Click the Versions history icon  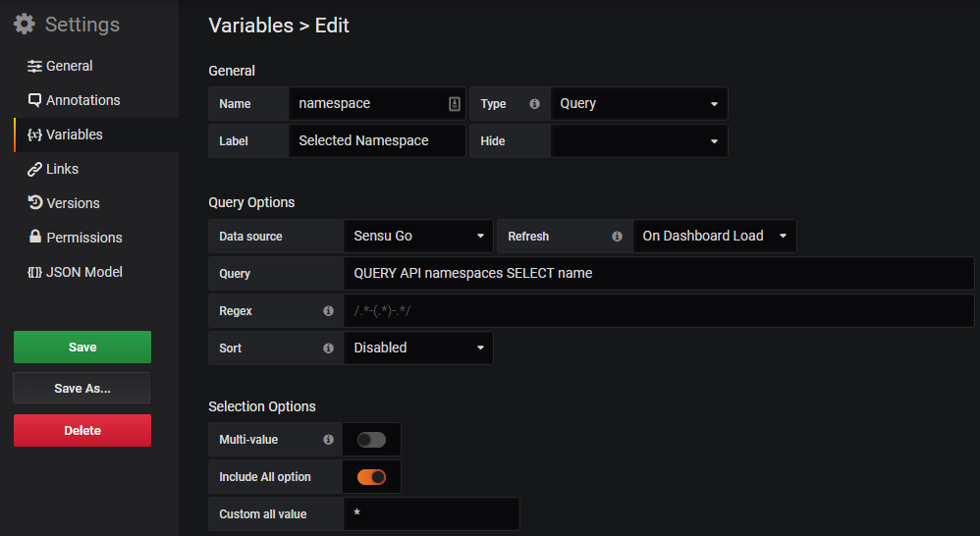(x=35, y=202)
